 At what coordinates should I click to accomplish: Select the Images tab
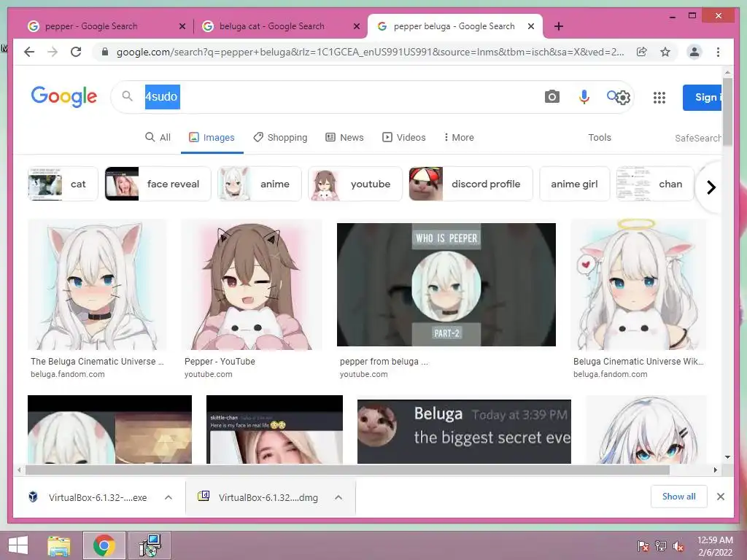212,137
